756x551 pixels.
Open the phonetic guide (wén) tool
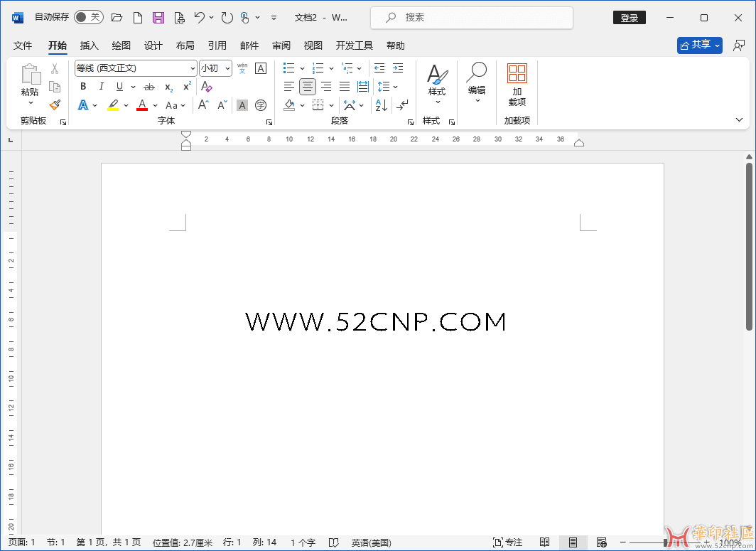(x=242, y=68)
